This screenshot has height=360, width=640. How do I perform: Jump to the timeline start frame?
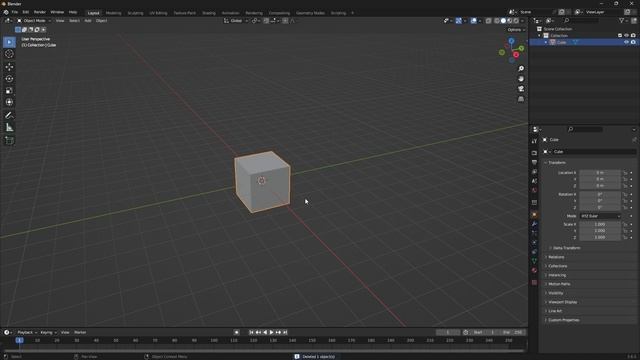click(251, 333)
